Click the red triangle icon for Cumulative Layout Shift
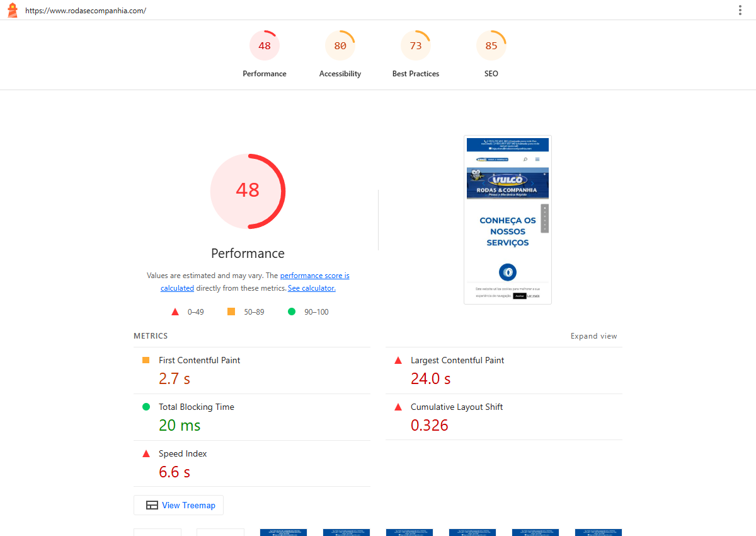Screen dimensions: 756x536 click(x=398, y=407)
